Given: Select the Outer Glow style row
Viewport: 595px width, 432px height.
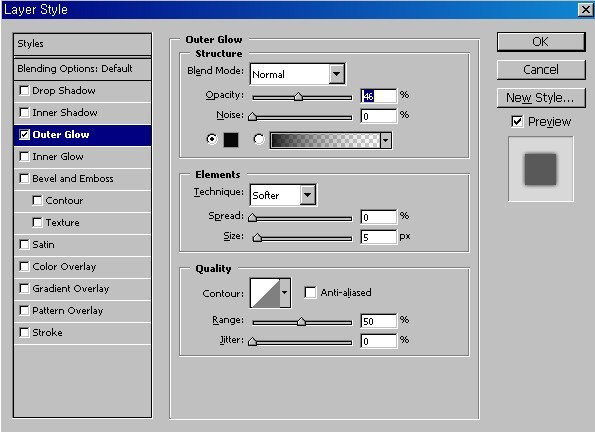Looking at the screenshot, I should [82, 135].
